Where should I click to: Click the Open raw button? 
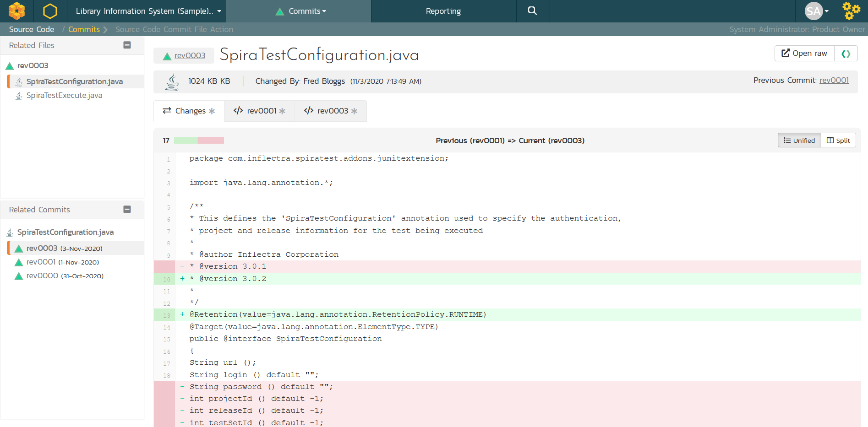click(x=804, y=54)
